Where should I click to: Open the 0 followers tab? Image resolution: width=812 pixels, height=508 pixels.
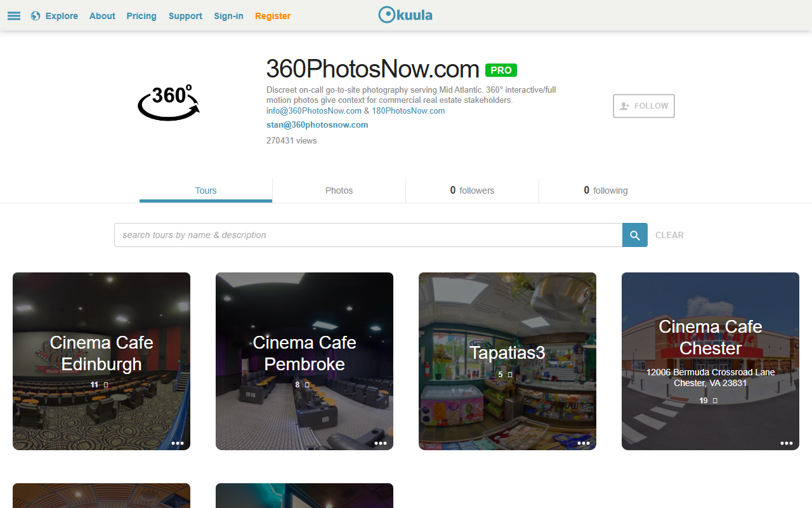click(x=472, y=190)
